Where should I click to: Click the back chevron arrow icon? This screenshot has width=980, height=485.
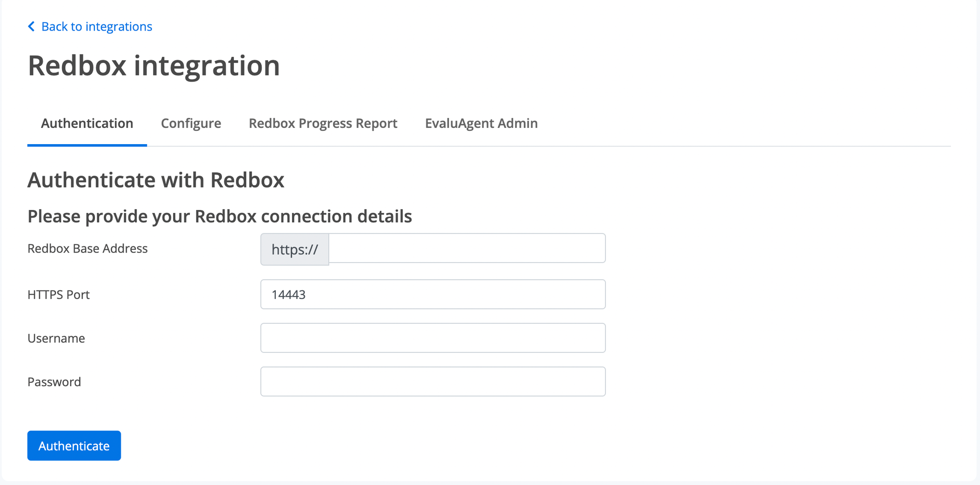click(x=31, y=26)
